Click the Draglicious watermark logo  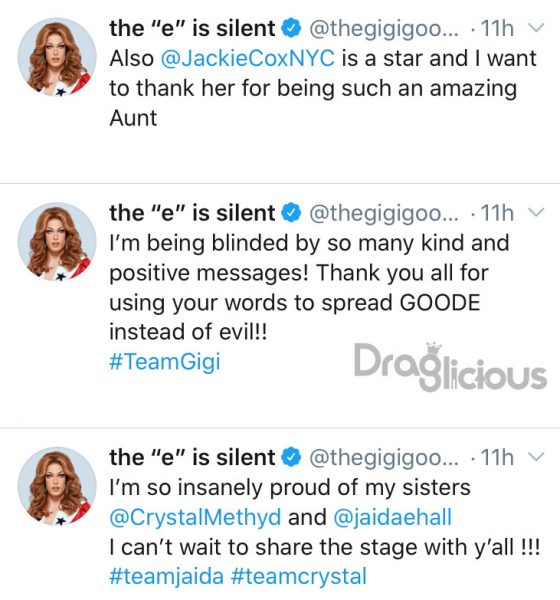[450, 367]
